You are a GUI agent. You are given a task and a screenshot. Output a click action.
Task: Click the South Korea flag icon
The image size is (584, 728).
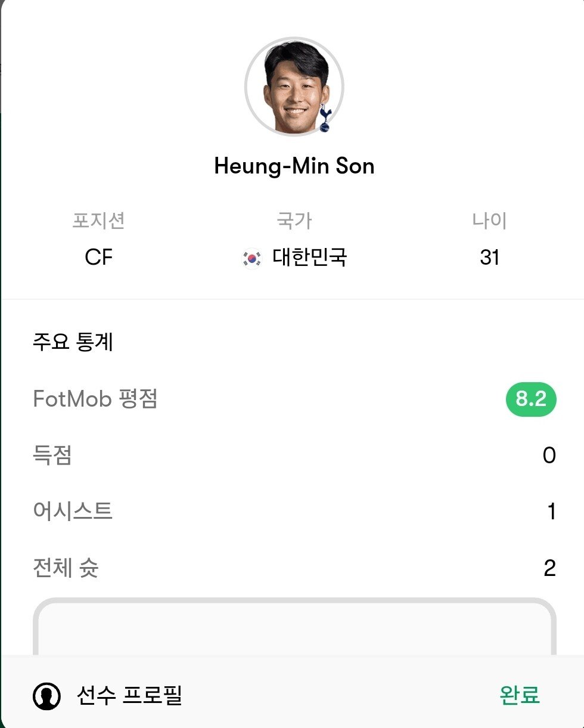(251, 258)
